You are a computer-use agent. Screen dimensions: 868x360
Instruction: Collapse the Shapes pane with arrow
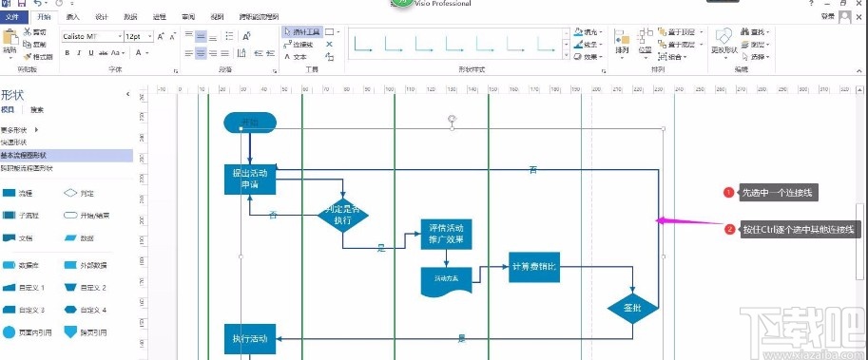[128, 95]
